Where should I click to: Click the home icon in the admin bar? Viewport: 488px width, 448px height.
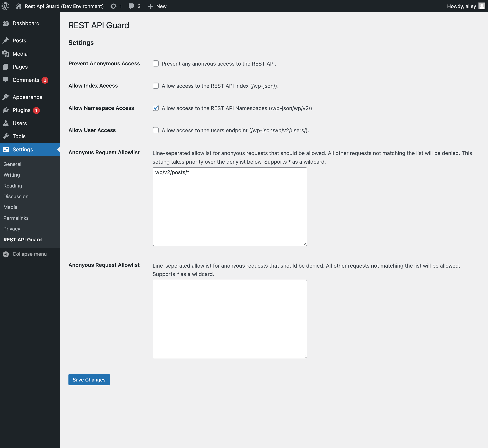pyautogui.click(x=19, y=6)
